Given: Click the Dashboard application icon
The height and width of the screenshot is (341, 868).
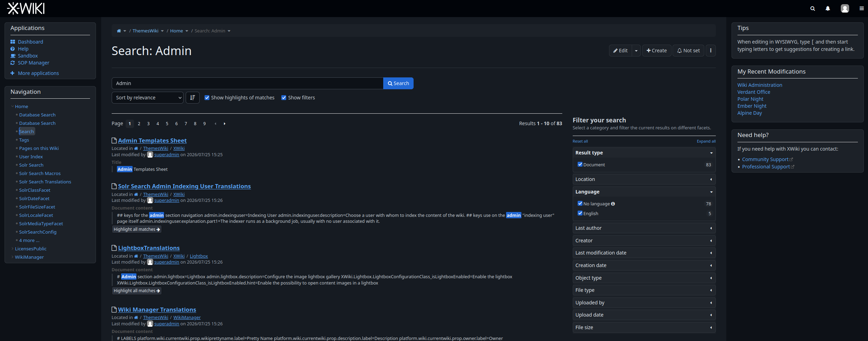Looking at the screenshot, I should 13,42.
